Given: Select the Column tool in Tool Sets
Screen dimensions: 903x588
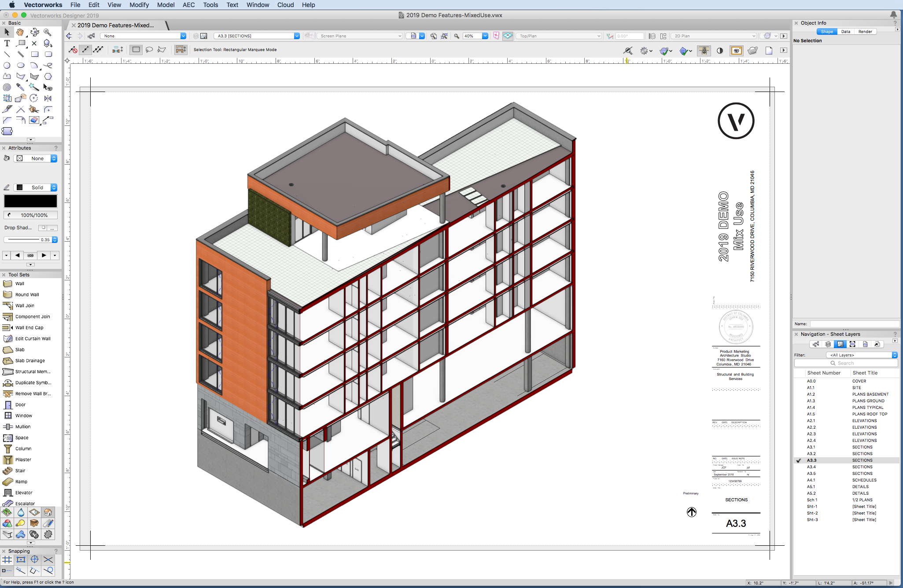Looking at the screenshot, I should (24, 448).
